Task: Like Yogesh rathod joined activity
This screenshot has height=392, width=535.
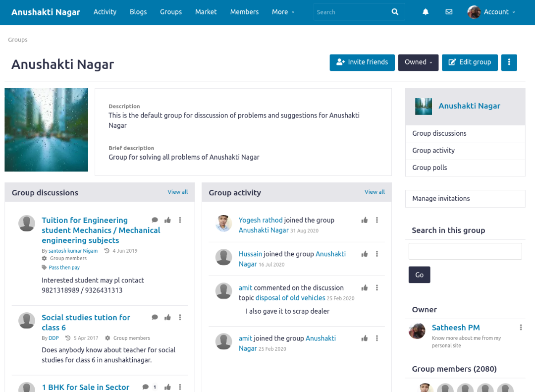Action: pyautogui.click(x=365, y=220)
